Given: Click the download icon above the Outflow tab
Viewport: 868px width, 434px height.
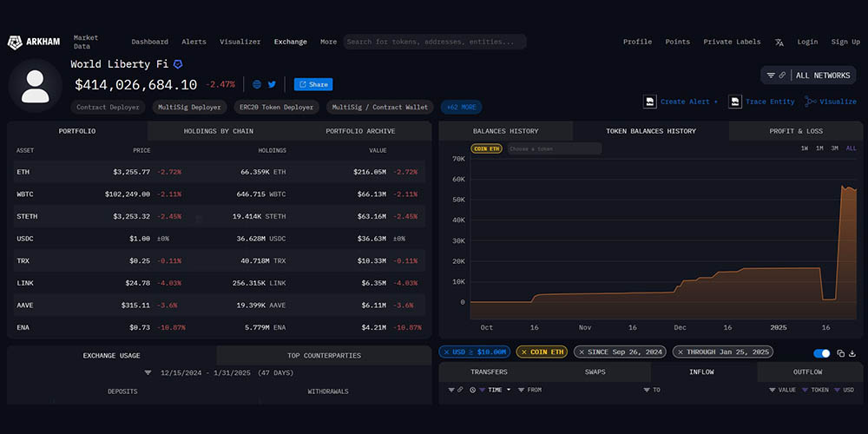Looking at the screenshot, I should pos(852,353).
